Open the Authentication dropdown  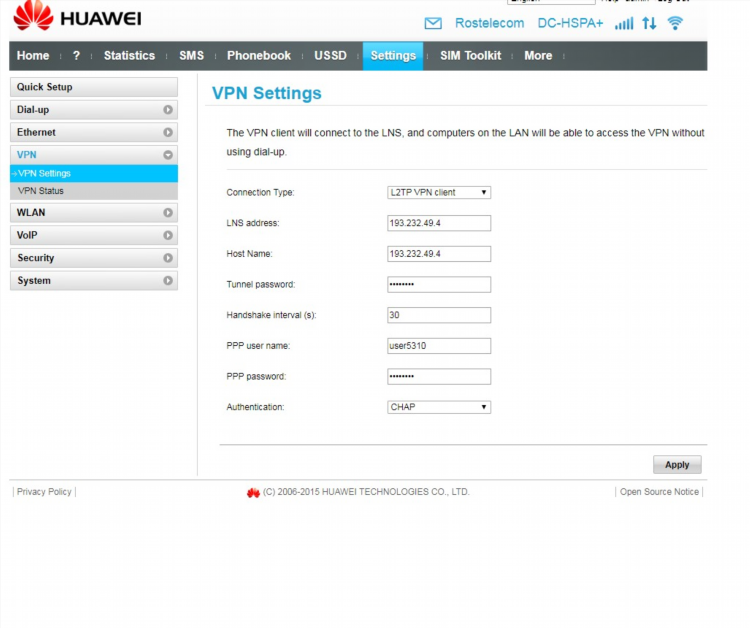439,407
